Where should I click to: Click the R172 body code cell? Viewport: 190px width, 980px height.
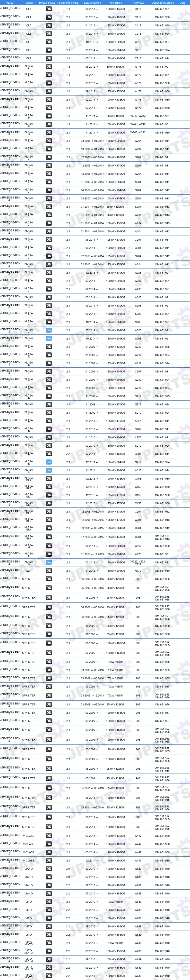(x=138, y=571)
